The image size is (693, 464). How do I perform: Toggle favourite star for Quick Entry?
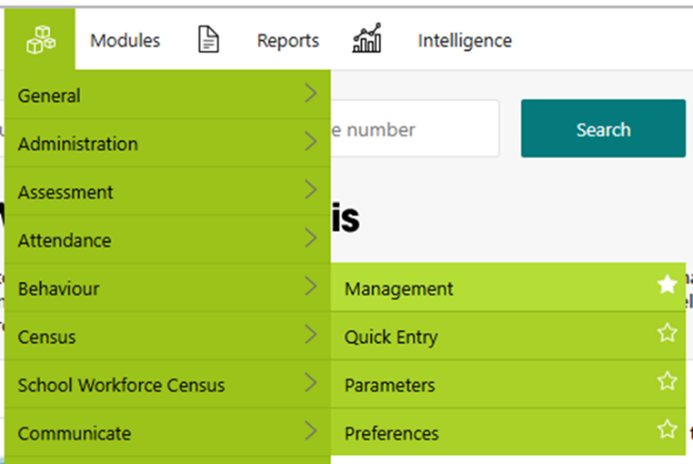click(x=667, y=334)
